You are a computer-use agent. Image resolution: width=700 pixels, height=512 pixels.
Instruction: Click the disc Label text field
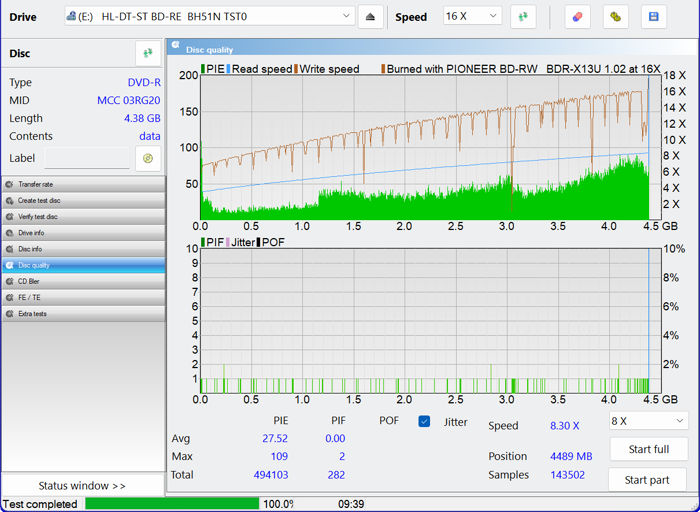click(87, 158)
